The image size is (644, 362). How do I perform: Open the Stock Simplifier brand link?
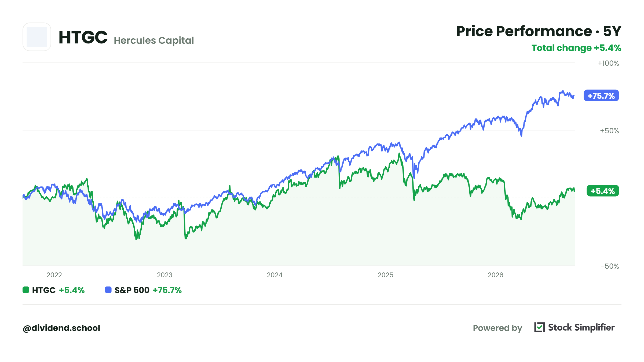[x=581, y=327]
